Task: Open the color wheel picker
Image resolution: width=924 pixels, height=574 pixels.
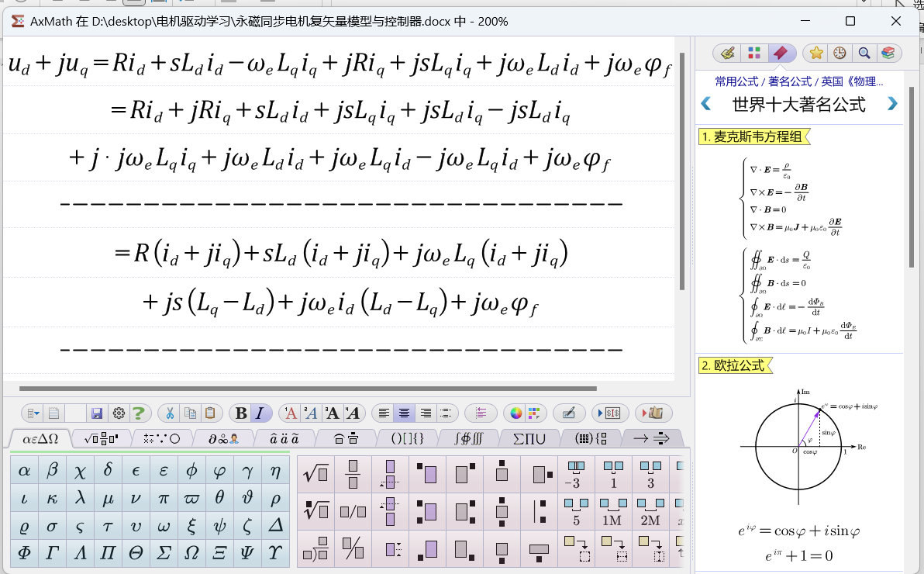Action: tap(516, 413)
